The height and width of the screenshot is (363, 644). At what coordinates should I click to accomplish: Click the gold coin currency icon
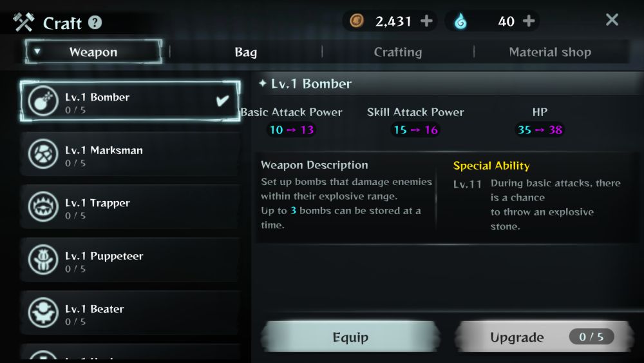[x=357, y=21]
